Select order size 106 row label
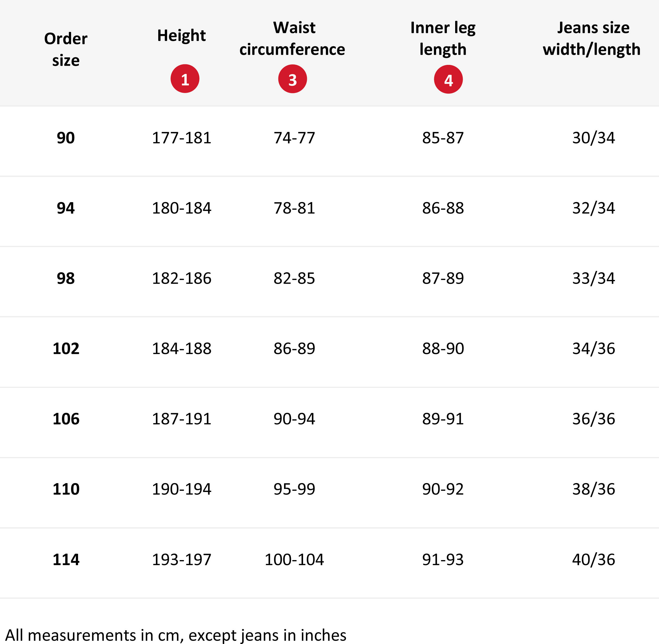659x644 pixels. tap(66, 419)
